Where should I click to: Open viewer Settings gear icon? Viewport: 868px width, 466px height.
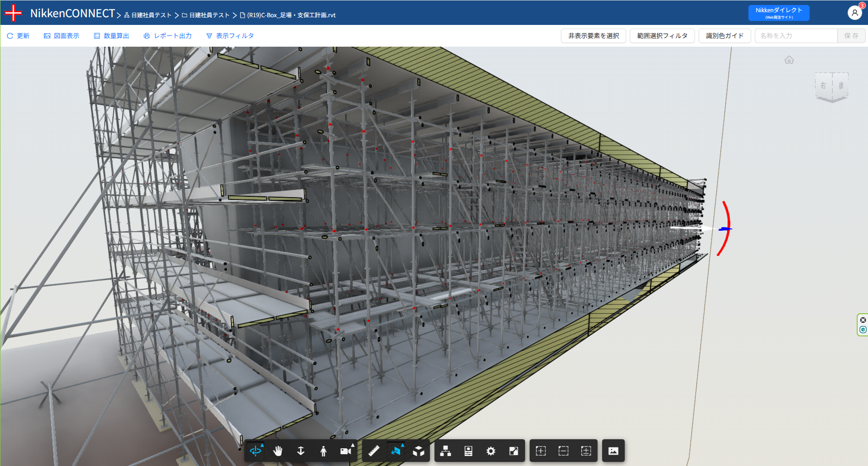(491, 451)
